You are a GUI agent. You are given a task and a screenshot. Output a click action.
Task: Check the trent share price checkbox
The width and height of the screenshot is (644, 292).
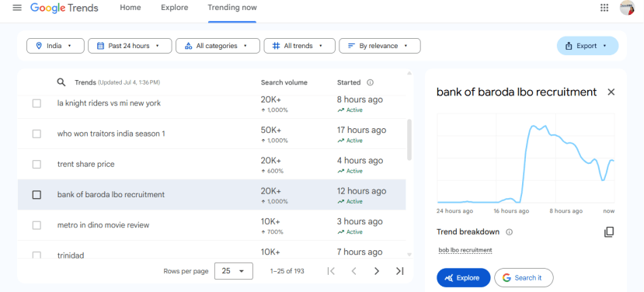(37, 165)
